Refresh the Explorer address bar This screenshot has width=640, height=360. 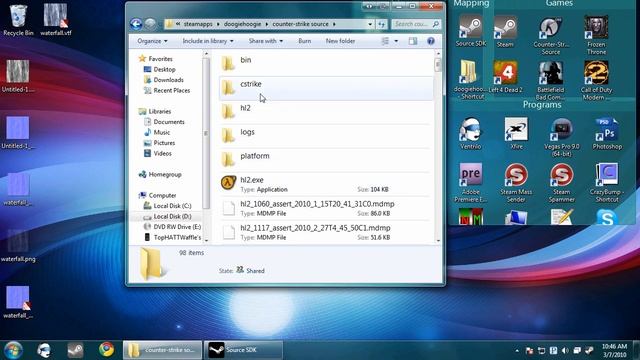click(381, 24)
